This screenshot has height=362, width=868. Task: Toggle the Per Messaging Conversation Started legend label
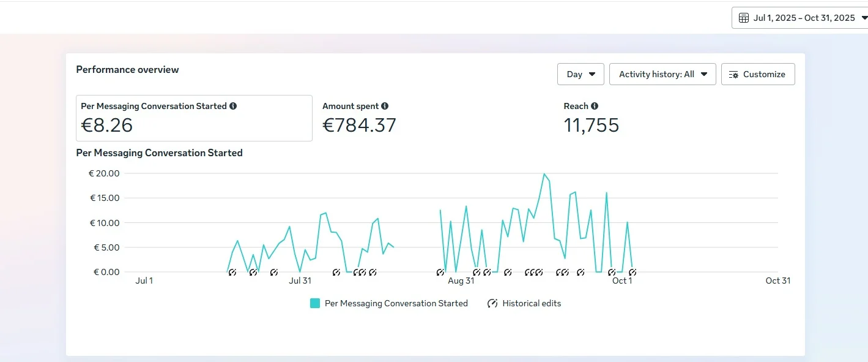(x=396, y=303)
